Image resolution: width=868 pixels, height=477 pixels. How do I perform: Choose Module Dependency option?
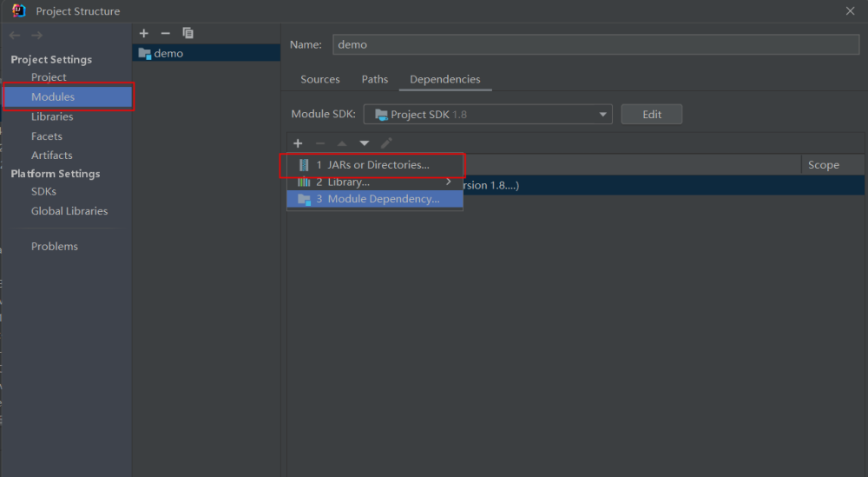[375, 199]
